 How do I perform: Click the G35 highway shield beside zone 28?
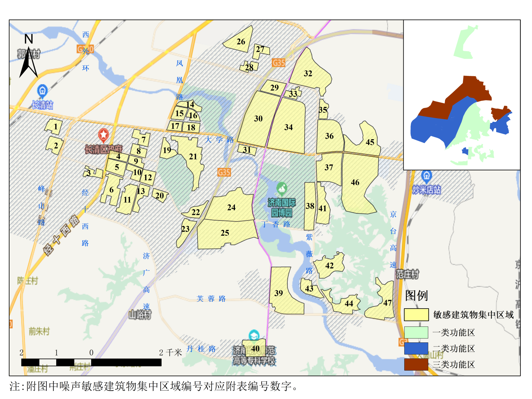coord(279,63)
